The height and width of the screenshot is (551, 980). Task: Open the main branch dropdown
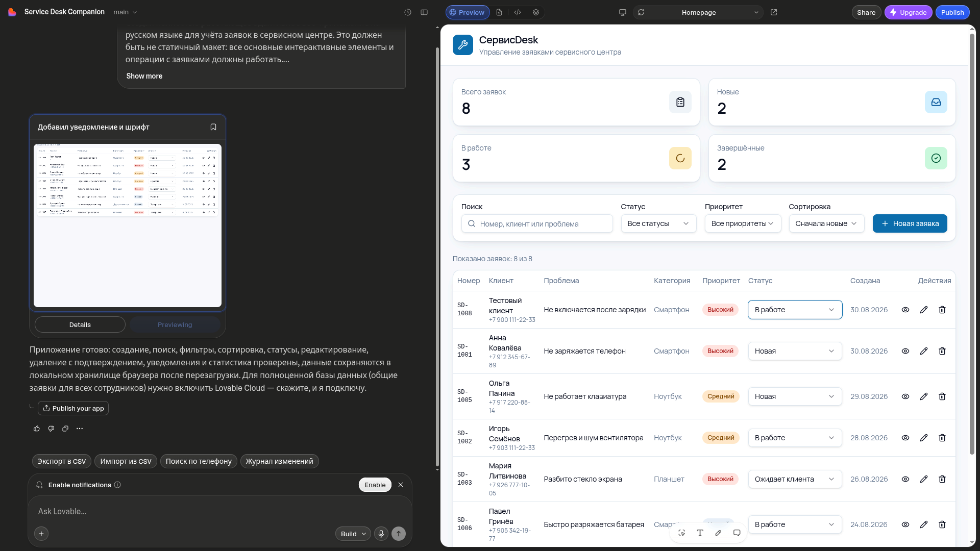coord(125,12)
